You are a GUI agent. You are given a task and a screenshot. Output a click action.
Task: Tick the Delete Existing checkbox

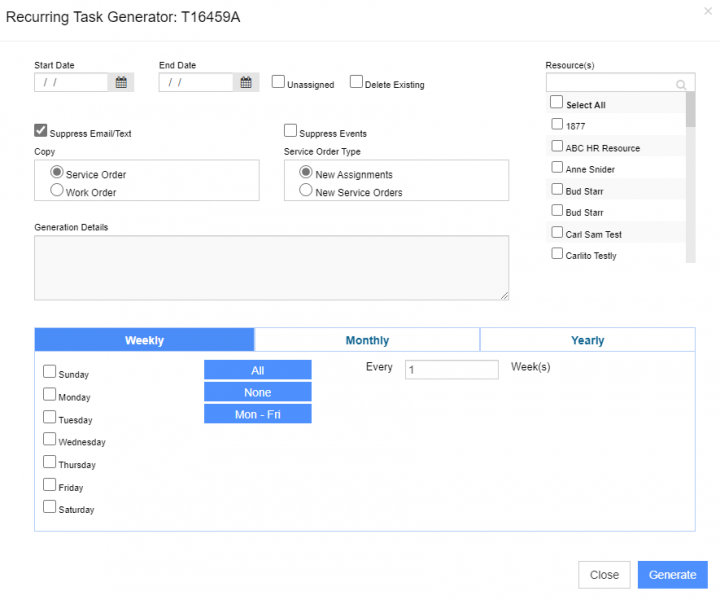pyautogui.click(x=356, y=82)
